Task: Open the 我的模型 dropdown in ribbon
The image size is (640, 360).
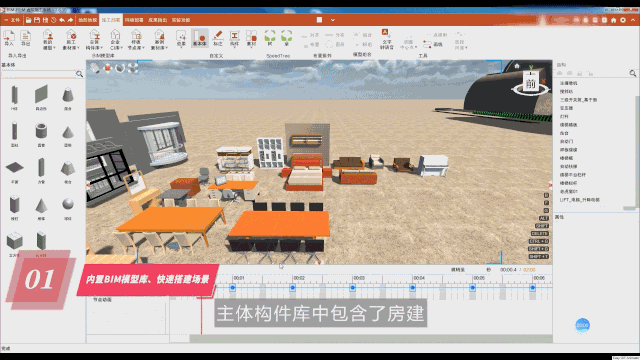Action: [48, 40]
